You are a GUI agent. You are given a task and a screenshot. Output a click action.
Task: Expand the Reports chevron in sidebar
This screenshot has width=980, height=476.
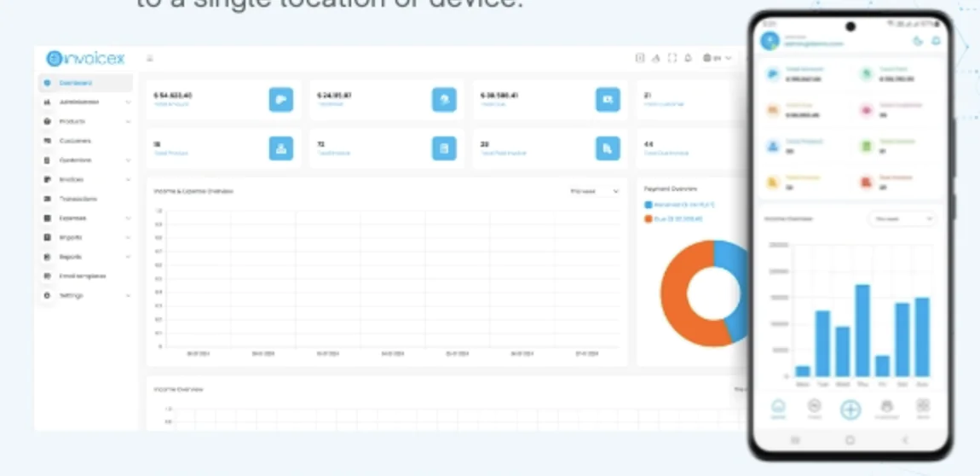[128, 257]
